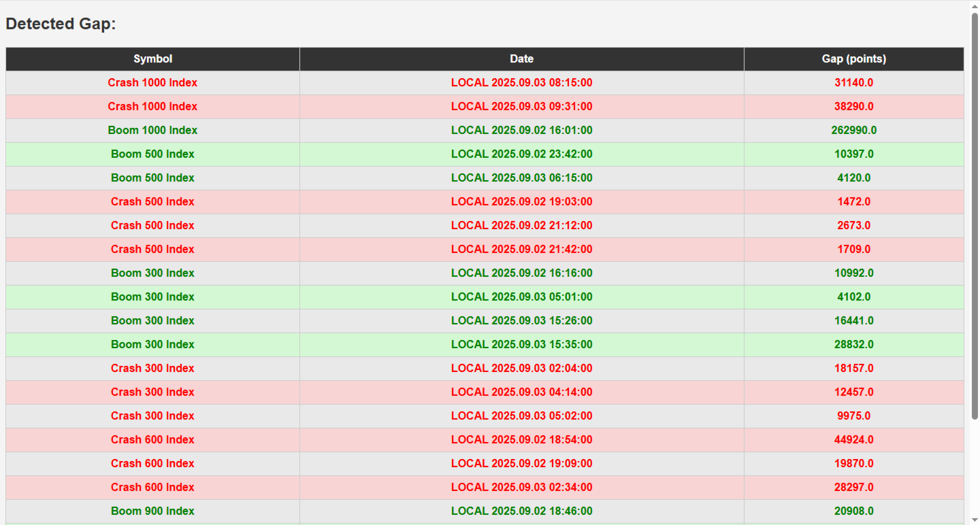Select the Boom 1000 Index symbol cell

[152, 131]
